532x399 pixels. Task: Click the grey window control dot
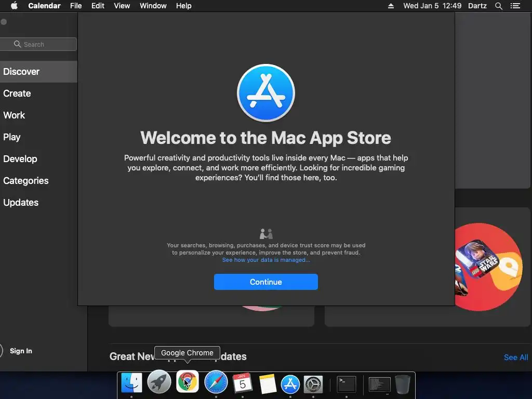[4, 22]
